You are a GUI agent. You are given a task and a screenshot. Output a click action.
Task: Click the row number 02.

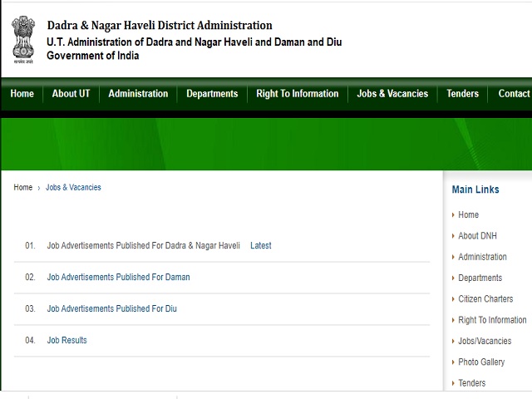(30, 277)
